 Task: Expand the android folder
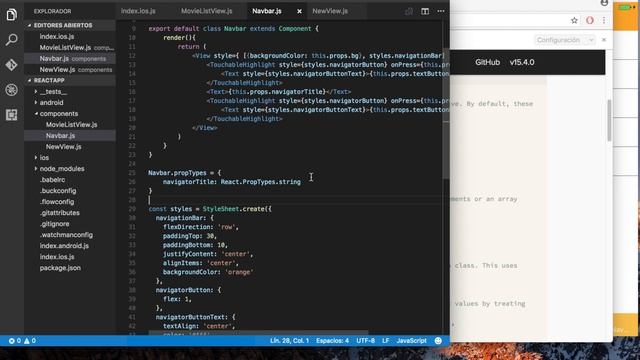pyautogui.click(x=51, y=103)
